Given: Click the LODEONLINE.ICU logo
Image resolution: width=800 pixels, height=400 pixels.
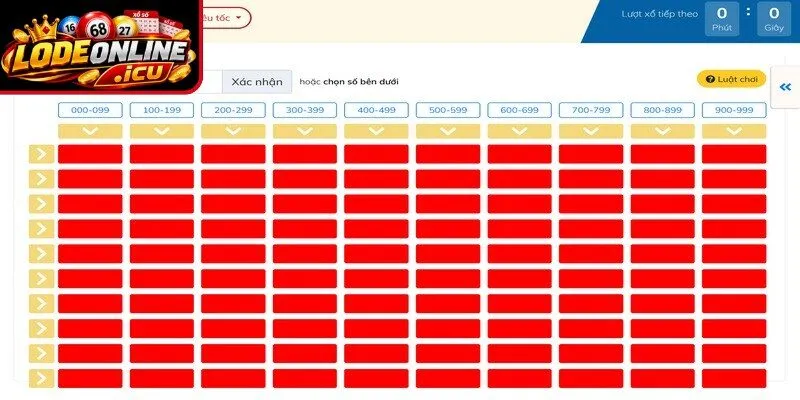Looking at the screenshot, I should tap(99, 47).
